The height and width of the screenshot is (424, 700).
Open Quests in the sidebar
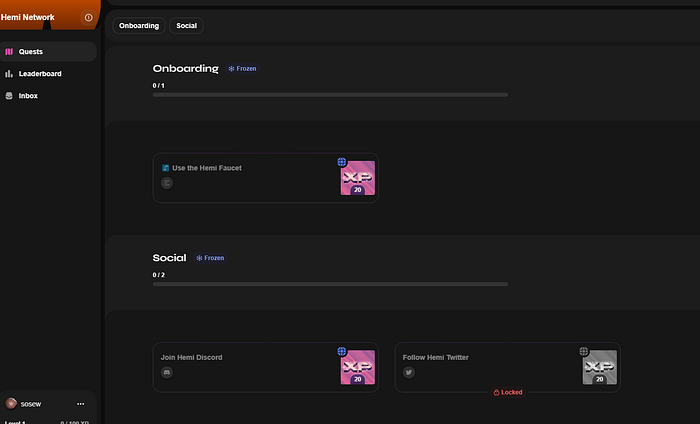tap(48, 52)
